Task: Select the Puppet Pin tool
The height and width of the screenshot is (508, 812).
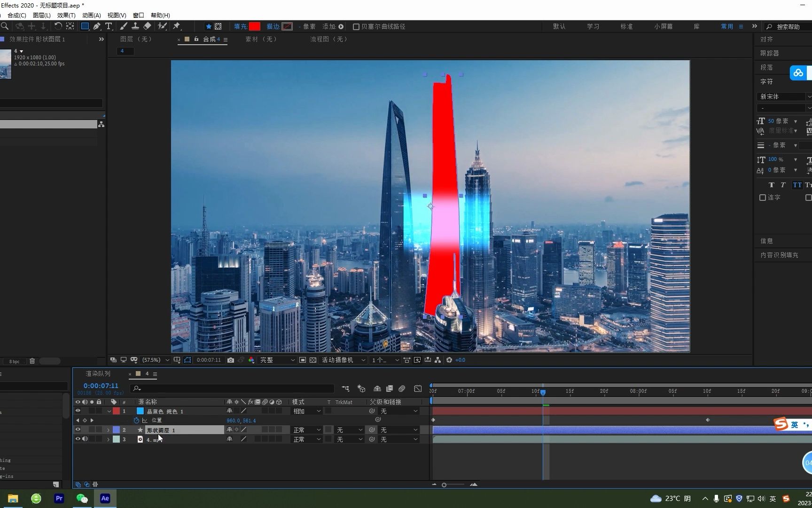Action: click(x=177, y=26)
